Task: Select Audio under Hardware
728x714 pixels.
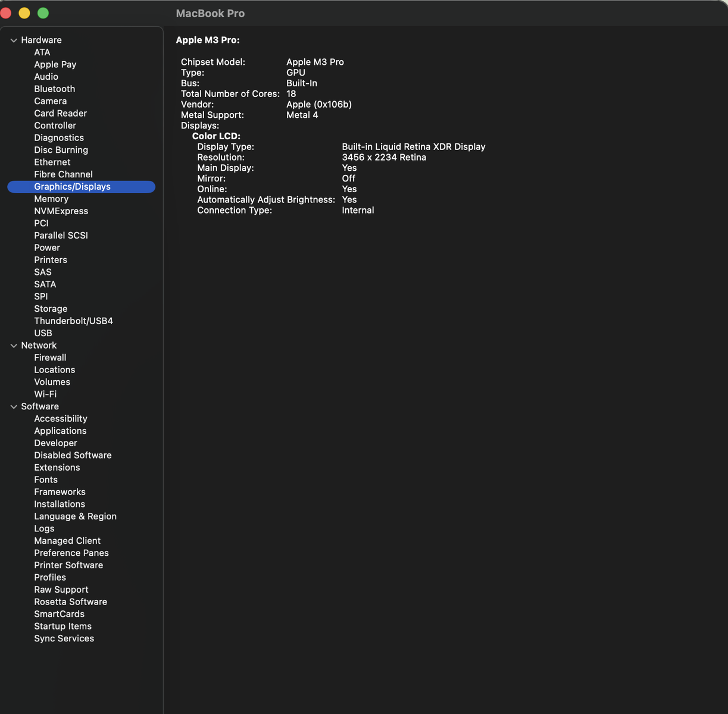Action: 46,77
